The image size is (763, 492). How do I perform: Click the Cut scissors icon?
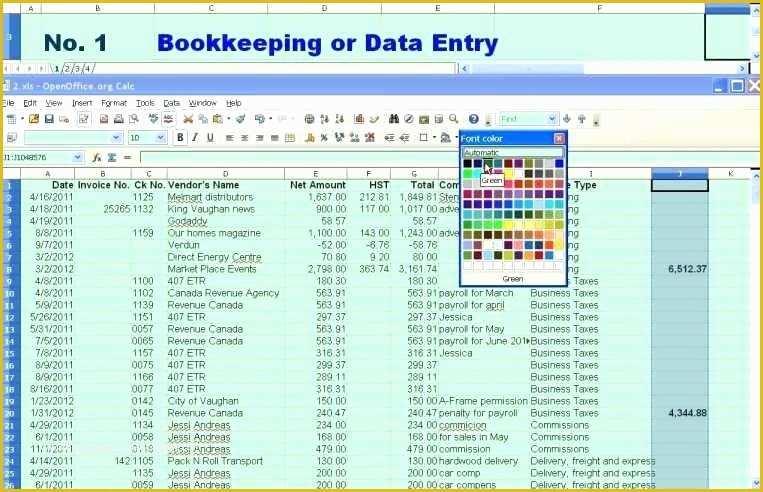click(x=188, y=119)
